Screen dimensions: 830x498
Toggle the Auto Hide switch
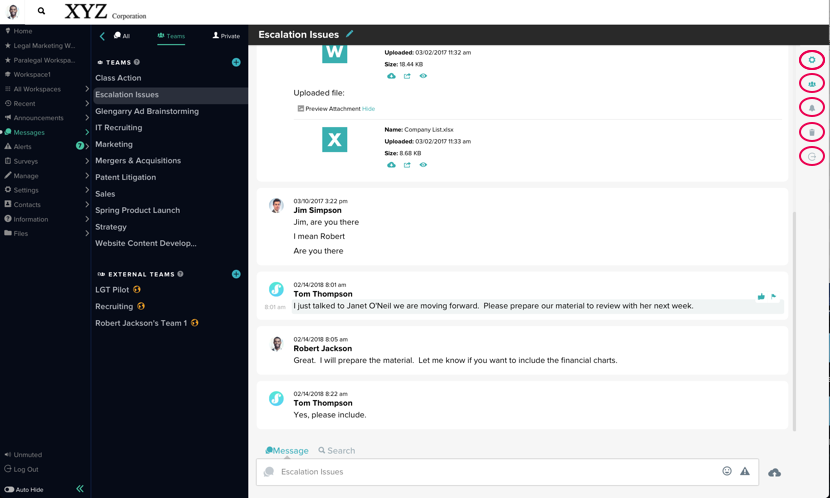[10, 490]
